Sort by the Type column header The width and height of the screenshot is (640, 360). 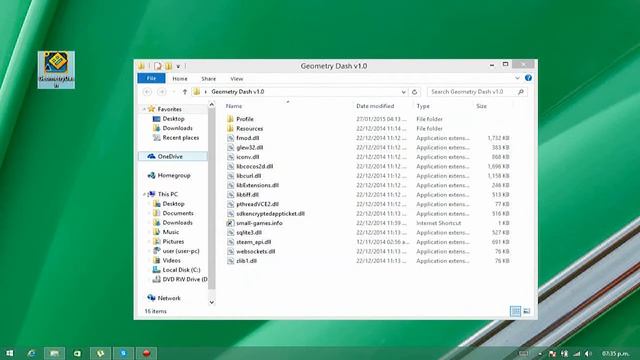click(423, 106)
